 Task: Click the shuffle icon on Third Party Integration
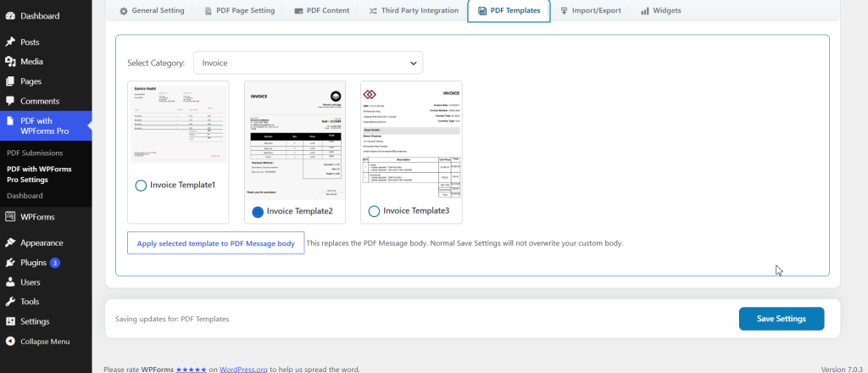click(x=373, y=10)
